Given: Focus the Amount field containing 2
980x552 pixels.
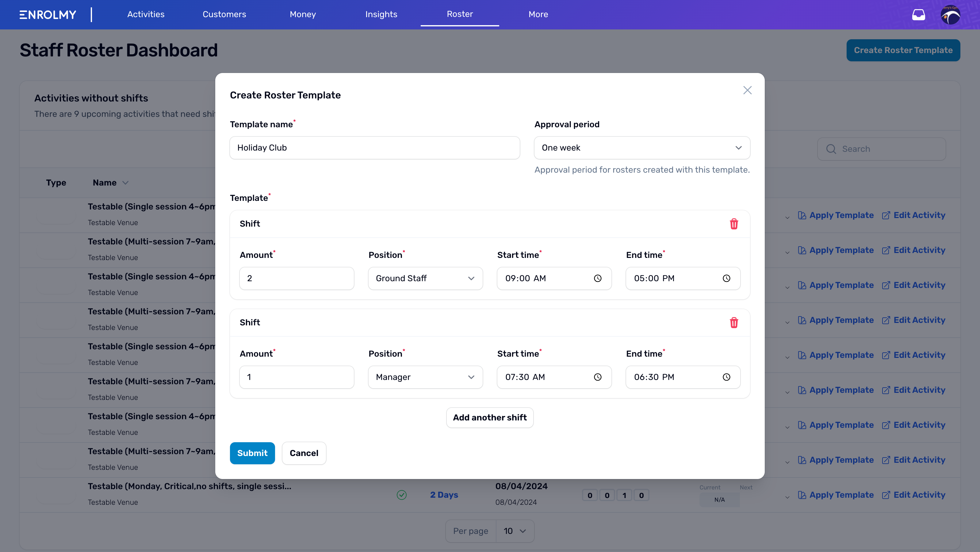Looking at the screenshot, I should point(297,278).
